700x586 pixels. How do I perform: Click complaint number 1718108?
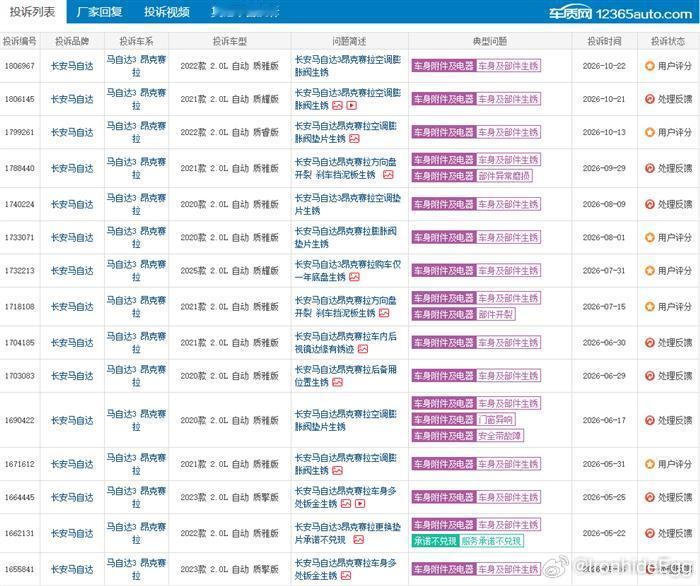point(20,307)
